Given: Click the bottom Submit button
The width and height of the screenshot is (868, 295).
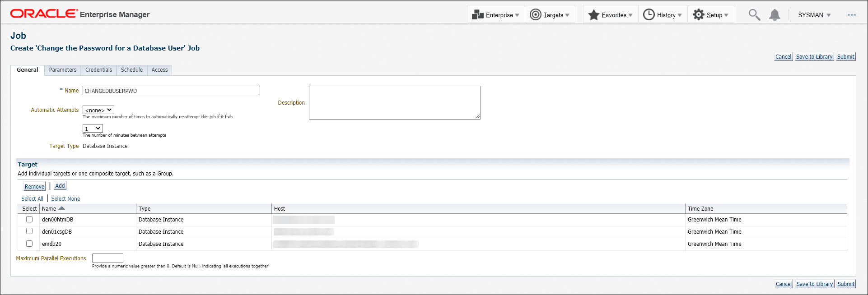Looking at the screenshot, I should point(846,284).
